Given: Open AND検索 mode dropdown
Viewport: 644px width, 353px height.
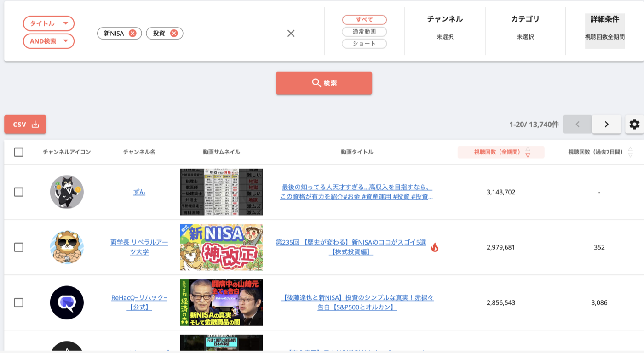Looking at the screenshot, I should tap(49, 41).
